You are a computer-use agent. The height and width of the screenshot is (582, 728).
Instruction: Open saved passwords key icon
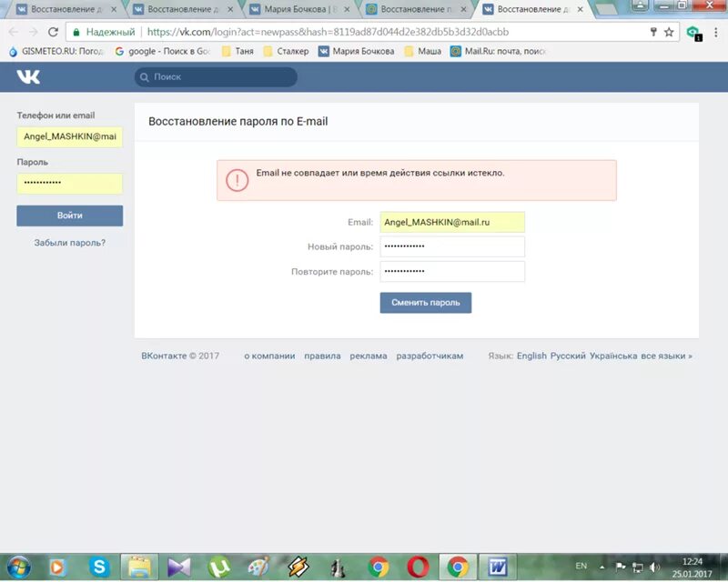(653, 32)
